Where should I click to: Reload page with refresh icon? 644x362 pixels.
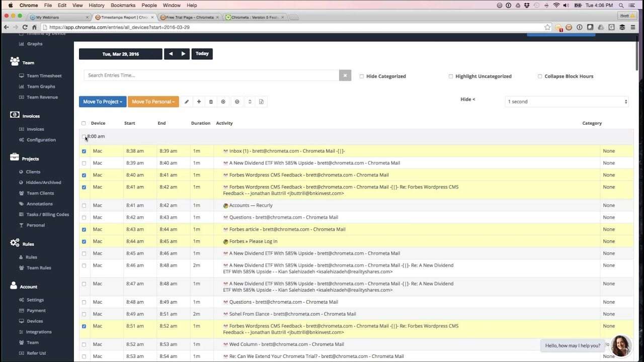point(25,27)
